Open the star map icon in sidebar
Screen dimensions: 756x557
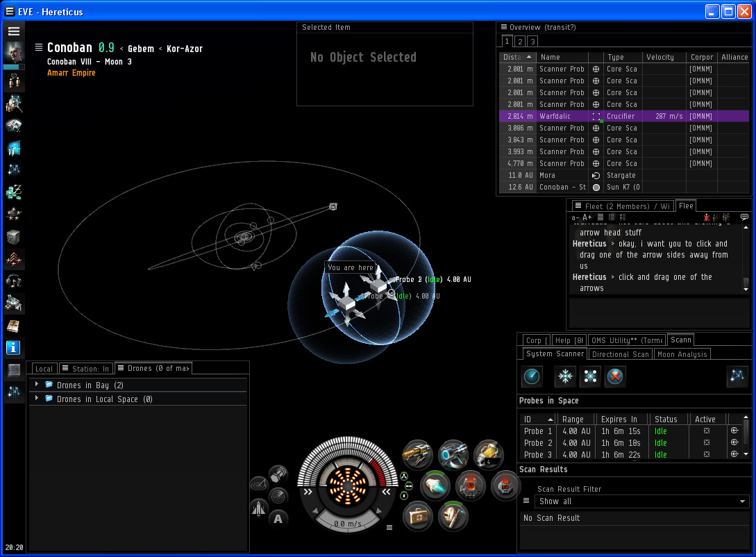coord(13,169)
